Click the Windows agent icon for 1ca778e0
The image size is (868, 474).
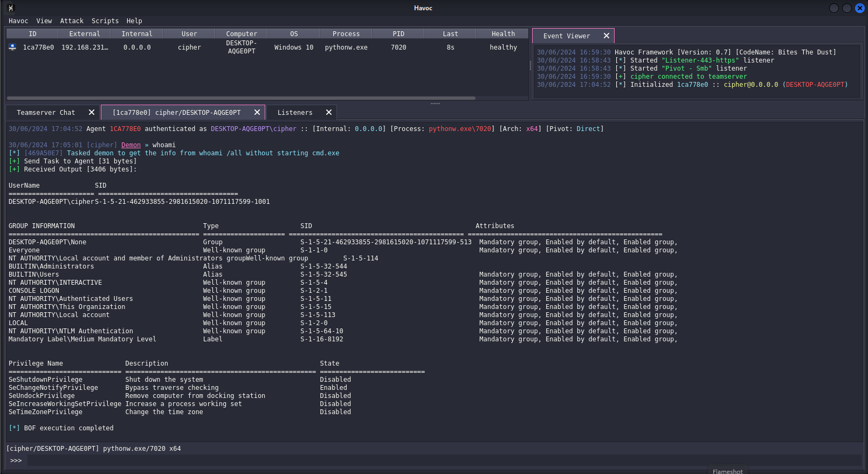[x=12, y=47]
